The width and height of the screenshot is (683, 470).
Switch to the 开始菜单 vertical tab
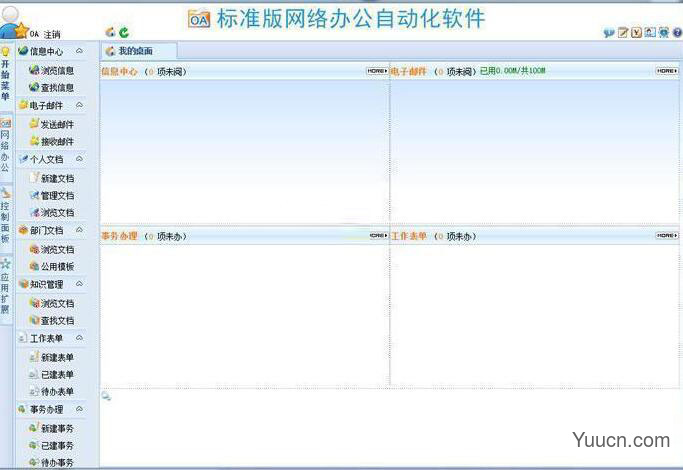5,76
